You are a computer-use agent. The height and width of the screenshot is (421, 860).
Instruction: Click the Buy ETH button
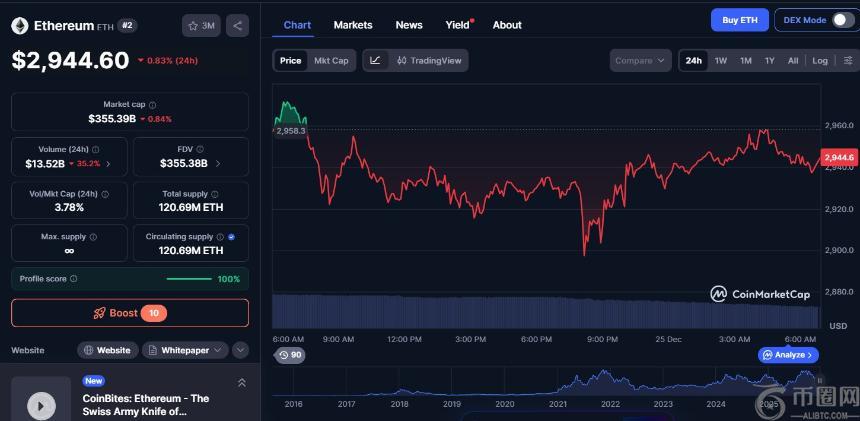pyautogui.click(x=739, y=20)
